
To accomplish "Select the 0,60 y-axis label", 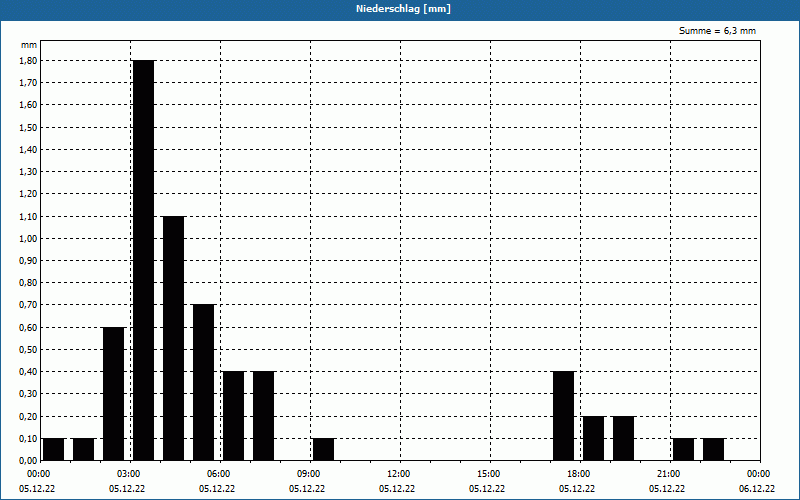I will point(28,328).
